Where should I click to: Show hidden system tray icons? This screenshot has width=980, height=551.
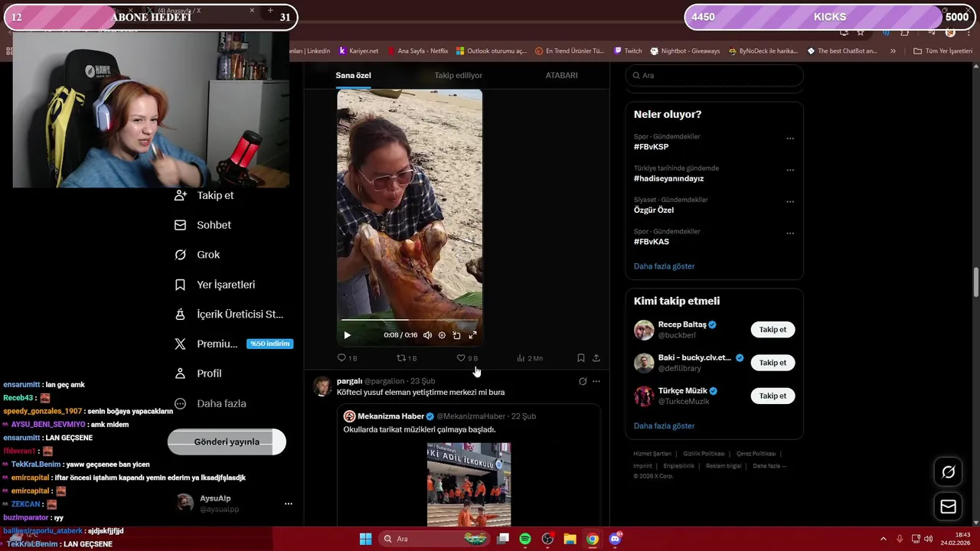883,539
